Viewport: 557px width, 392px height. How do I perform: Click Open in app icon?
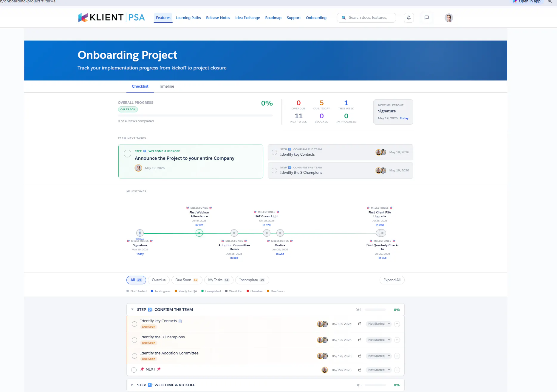point(515,1)
